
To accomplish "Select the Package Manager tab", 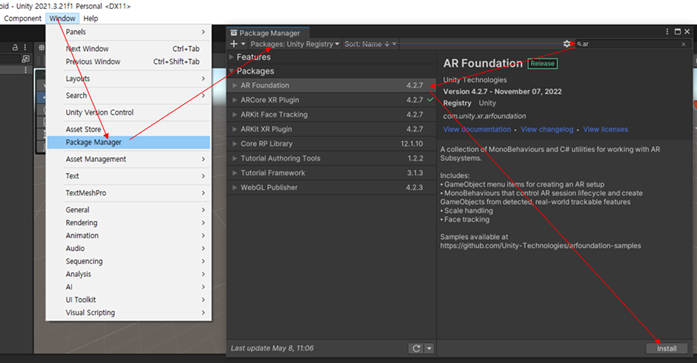I will 268,33.
